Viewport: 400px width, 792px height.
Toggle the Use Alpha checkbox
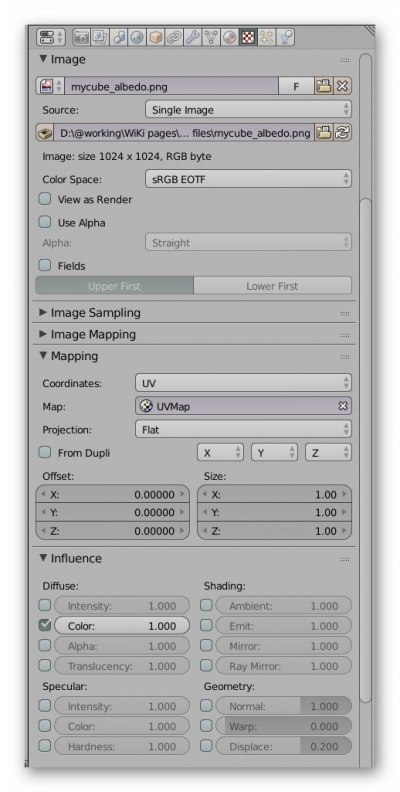pos(45,222)
